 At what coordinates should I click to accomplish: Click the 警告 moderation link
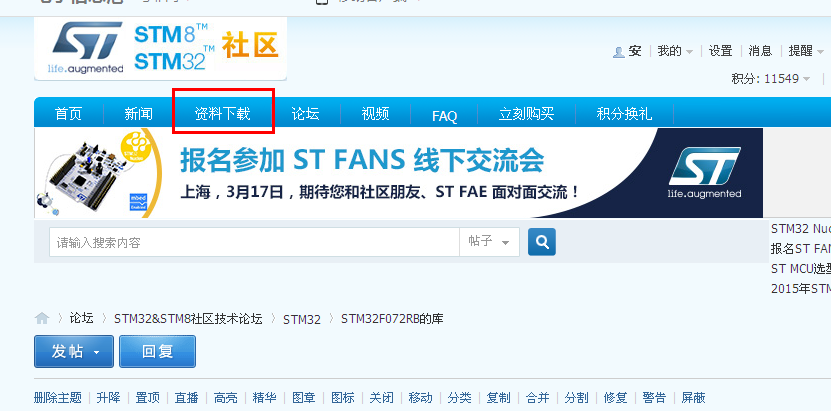[x=655, y=398]
